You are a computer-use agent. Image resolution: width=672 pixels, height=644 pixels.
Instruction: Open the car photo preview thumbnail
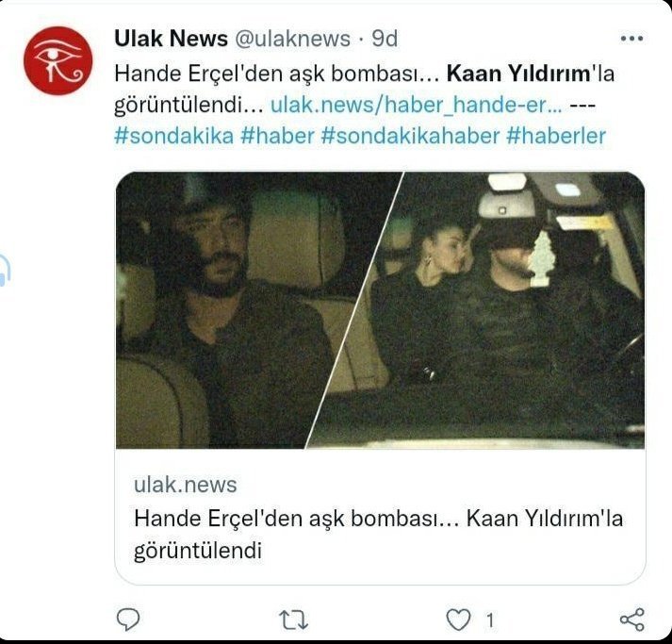tap(380, 310)
